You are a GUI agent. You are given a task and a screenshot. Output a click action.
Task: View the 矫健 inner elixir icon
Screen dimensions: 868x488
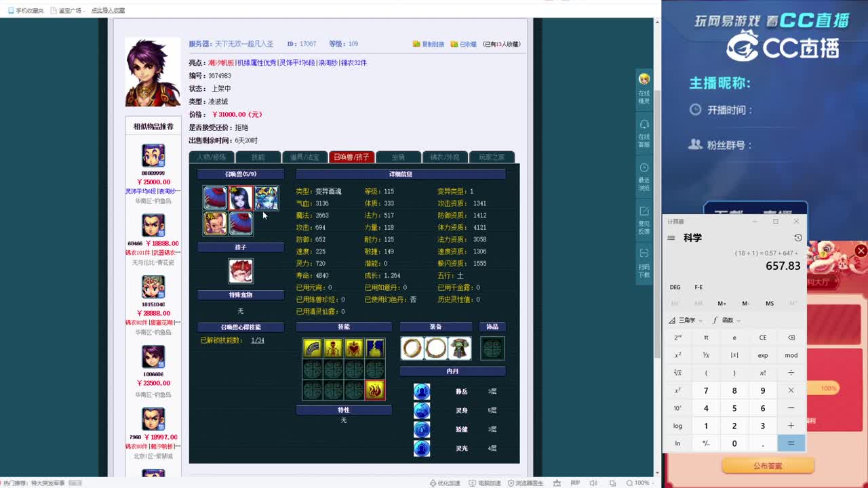click(422, 430)
